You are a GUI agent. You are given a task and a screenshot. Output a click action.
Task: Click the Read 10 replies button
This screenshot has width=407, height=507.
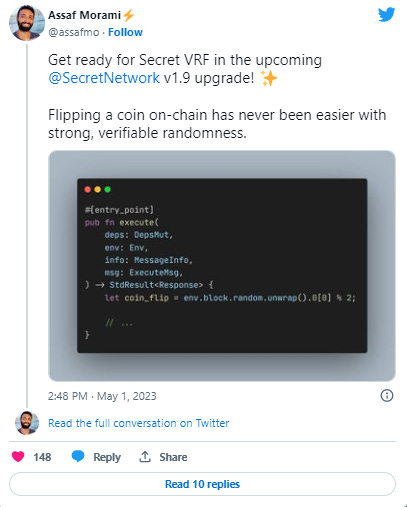[x=202, y=484]
